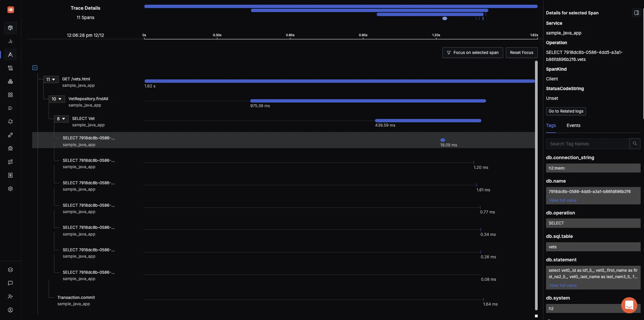Screen dimensions: 644x320
Task: Click the db.connection_string value h2:mem:
Action: (593, 168)
